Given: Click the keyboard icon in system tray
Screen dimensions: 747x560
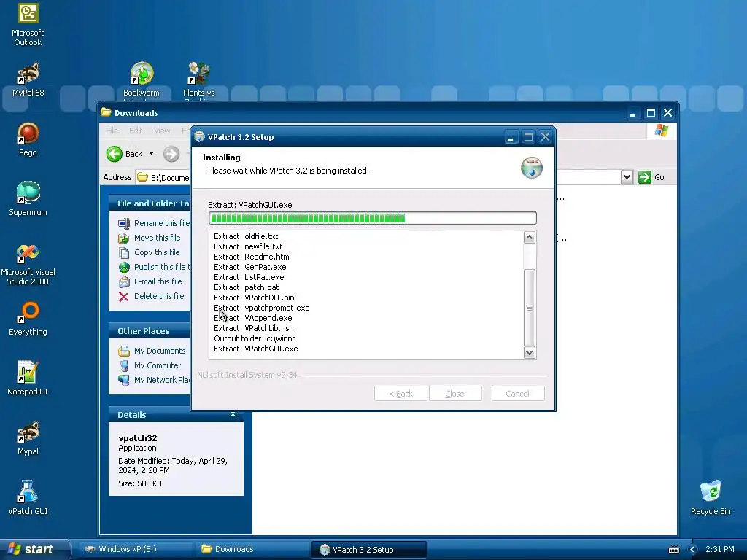Looking at the screenshot, I should click(673, 550).
